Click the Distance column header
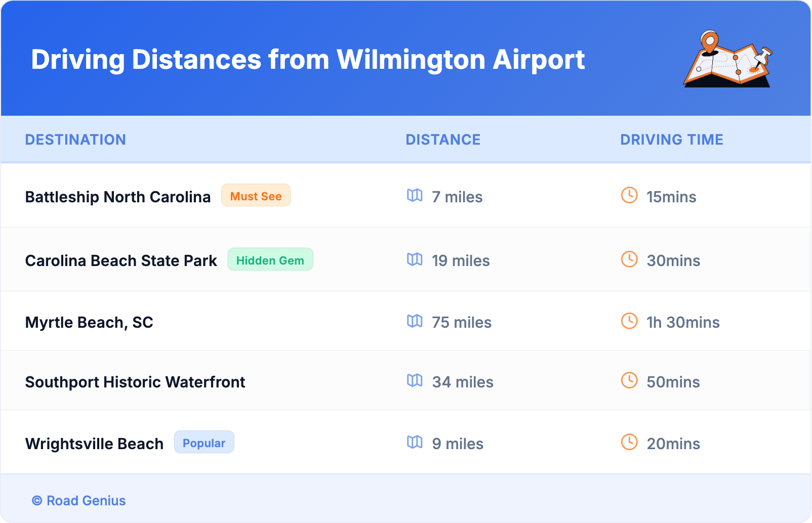 (x=443, y=140)
